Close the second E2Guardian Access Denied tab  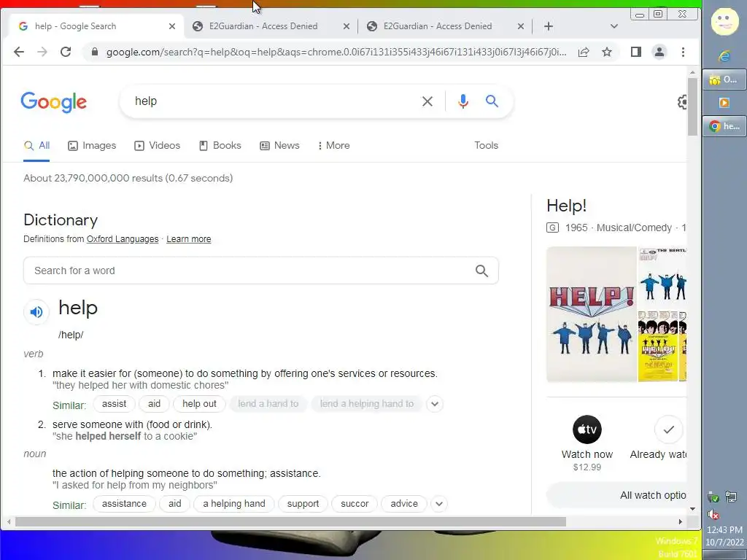coord(521,26)
